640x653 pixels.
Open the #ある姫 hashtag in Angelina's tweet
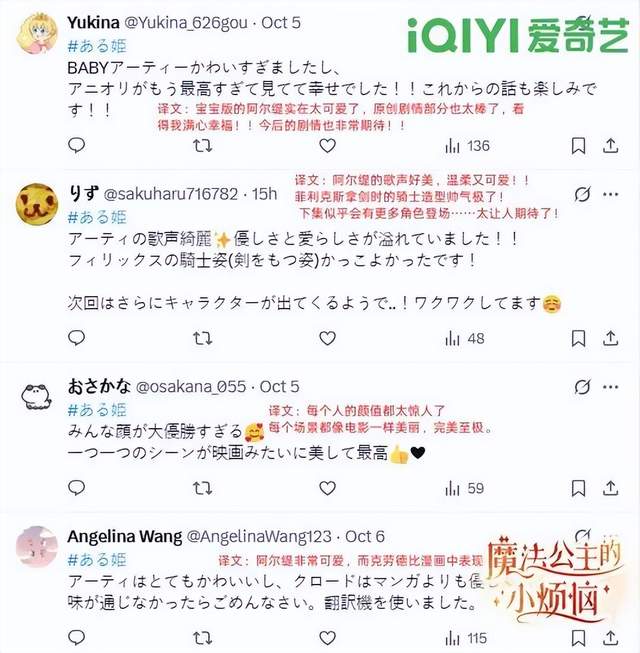click(97, 559)
